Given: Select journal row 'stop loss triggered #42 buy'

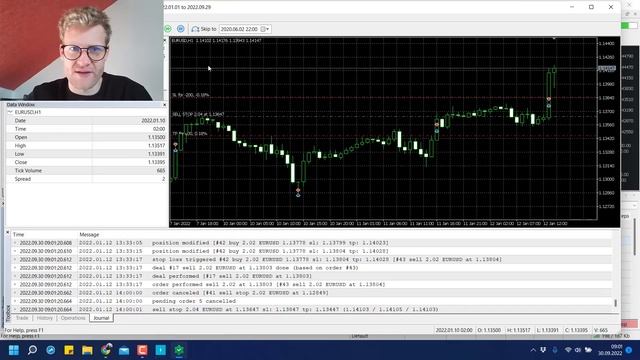Looking at the screenshot, I should point(312,260).
